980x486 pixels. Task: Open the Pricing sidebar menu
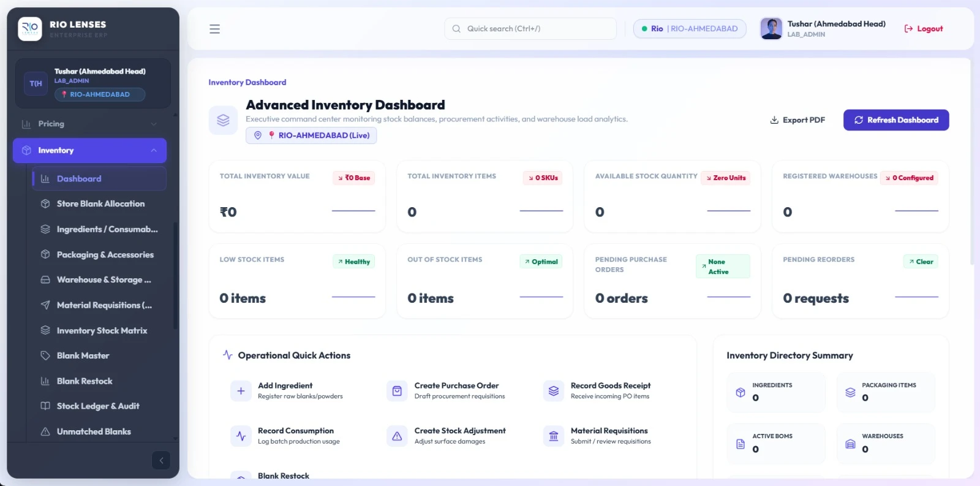coord(89,124)
